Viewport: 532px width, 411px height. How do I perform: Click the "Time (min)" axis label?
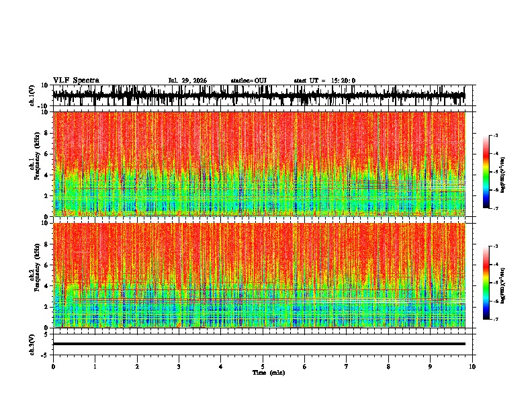tap(269, 373)
